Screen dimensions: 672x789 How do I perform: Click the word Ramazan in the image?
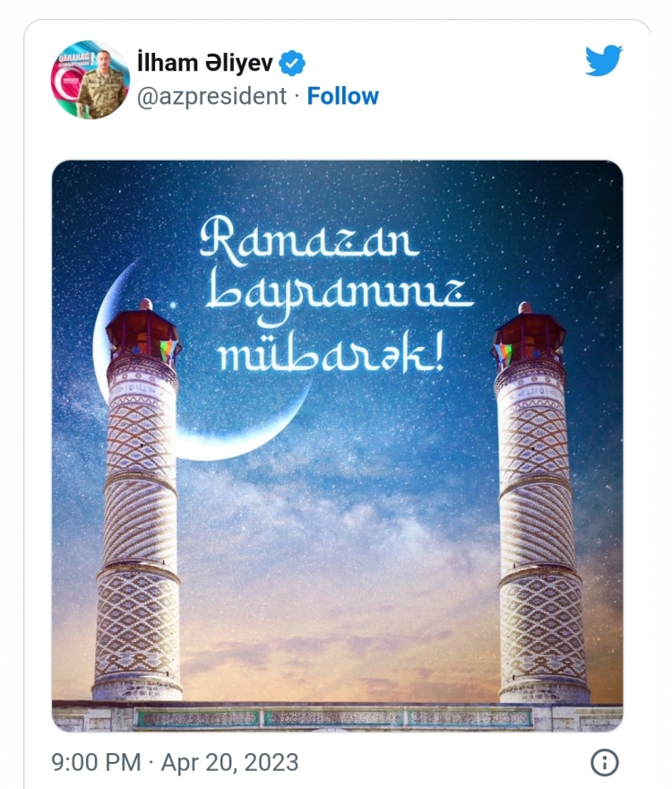(x=309, y=240)
